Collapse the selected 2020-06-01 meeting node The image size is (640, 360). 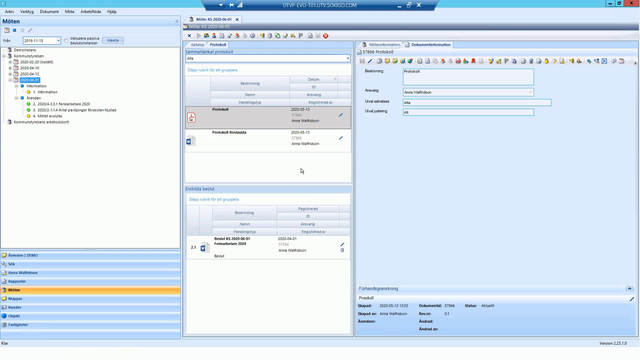click(10, 80)
